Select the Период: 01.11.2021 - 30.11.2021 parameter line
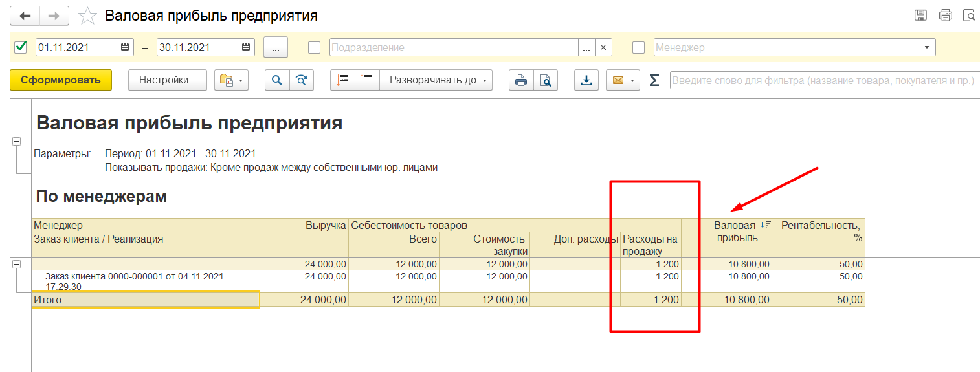The image size is (980, 372). (x=180, y=153)
